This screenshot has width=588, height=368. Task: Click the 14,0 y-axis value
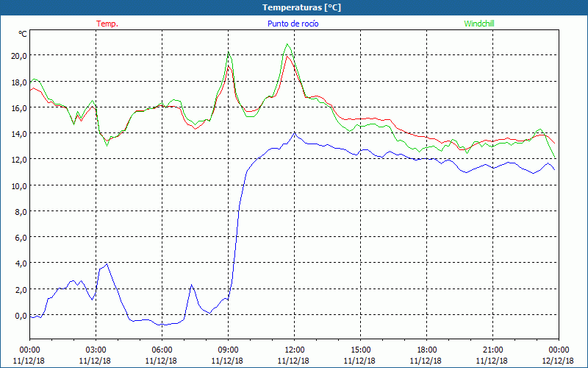19,134
